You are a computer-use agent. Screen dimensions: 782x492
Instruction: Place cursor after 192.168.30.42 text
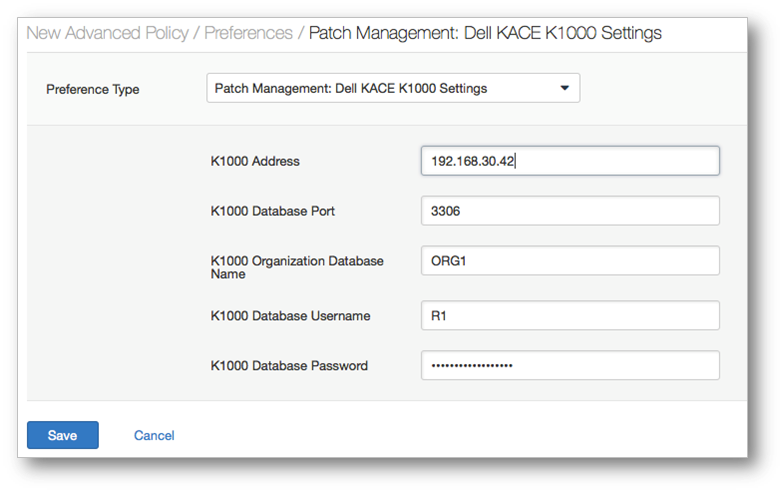516,161
